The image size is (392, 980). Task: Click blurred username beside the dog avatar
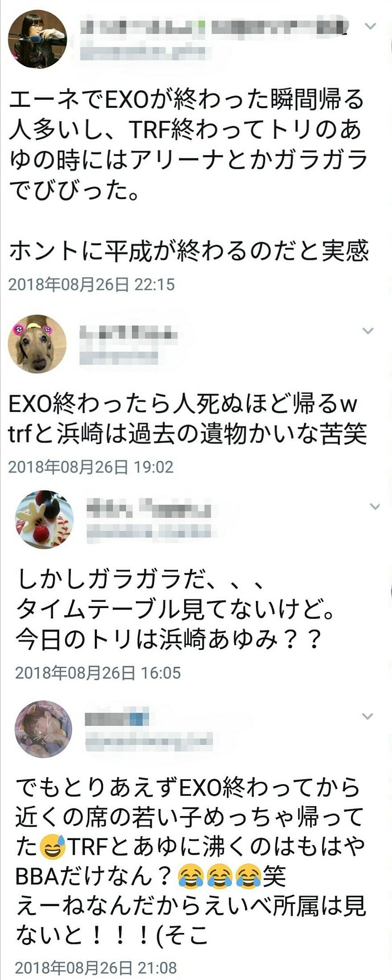click(x=119, y=356)
